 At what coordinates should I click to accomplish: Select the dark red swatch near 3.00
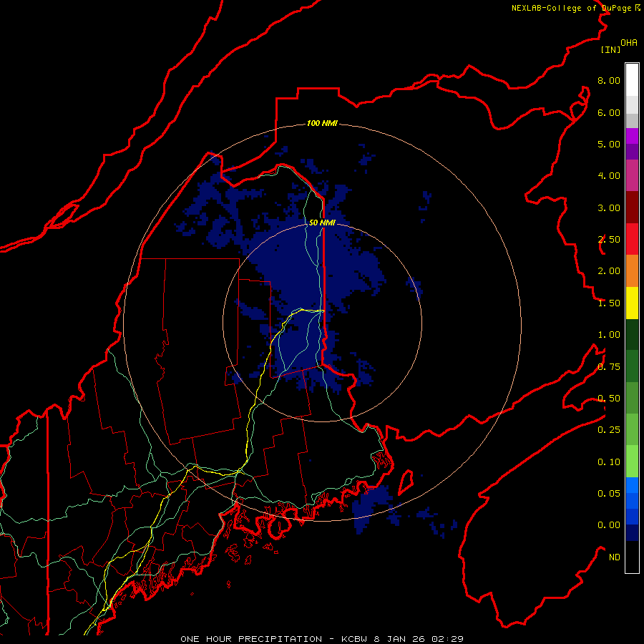tap(632, 208)
